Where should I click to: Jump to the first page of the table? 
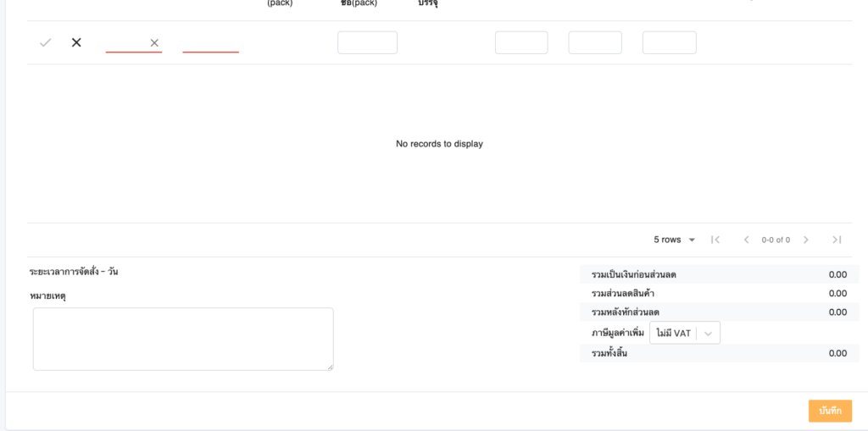[715, 240]
